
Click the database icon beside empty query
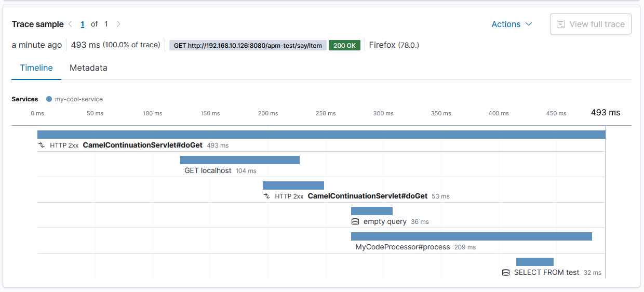coord(355,222)
